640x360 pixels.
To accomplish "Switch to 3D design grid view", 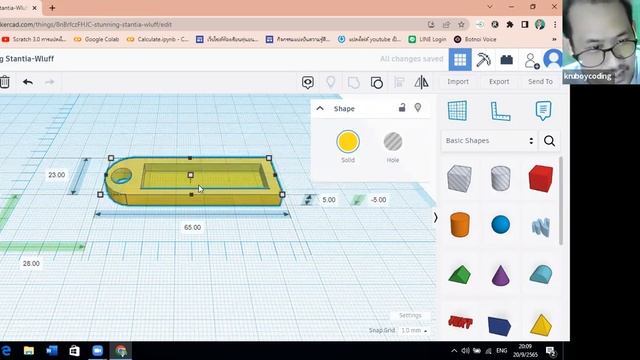I will (x=460, y=60).
